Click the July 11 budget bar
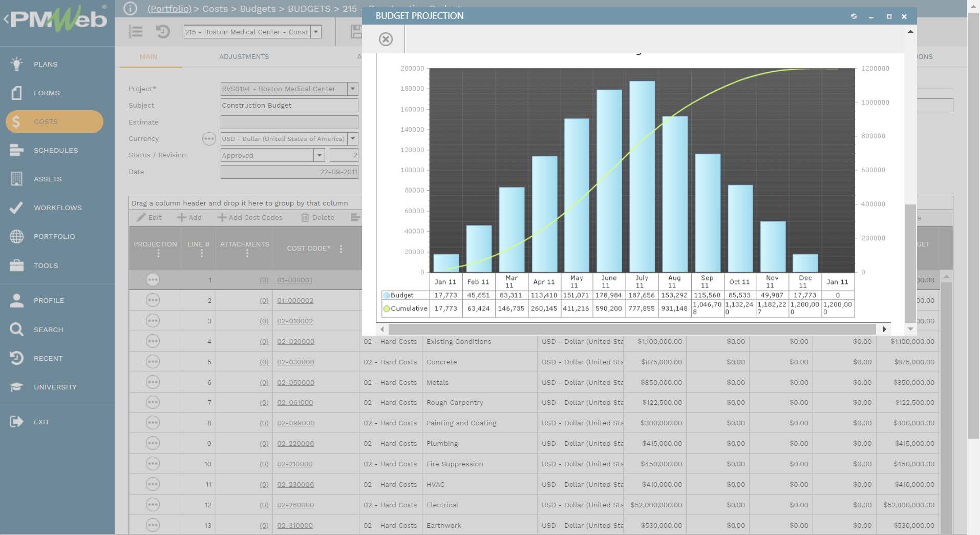Image resolution: width=980 pixels, height=535 pixels. click(642, 176)
